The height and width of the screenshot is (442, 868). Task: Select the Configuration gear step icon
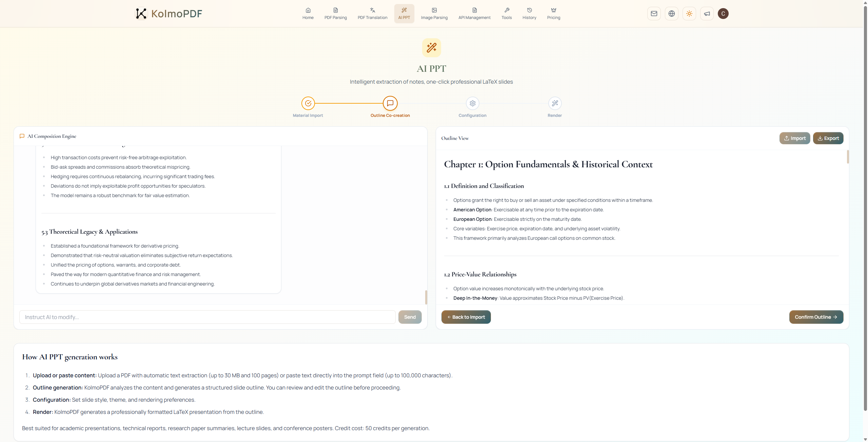click(x=472, y=103)
